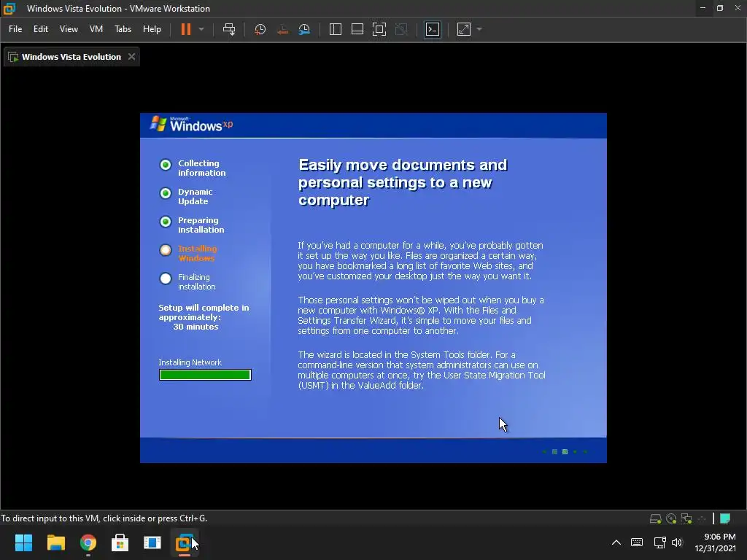Pause the virtual machine with the orange button
The image size is (747, 560).
[x=186, y=29]
